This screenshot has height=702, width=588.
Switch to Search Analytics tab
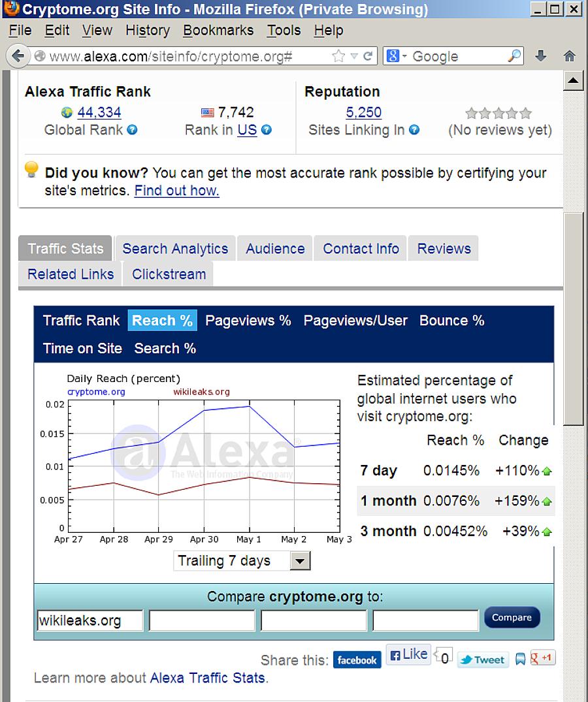(175, 249)
